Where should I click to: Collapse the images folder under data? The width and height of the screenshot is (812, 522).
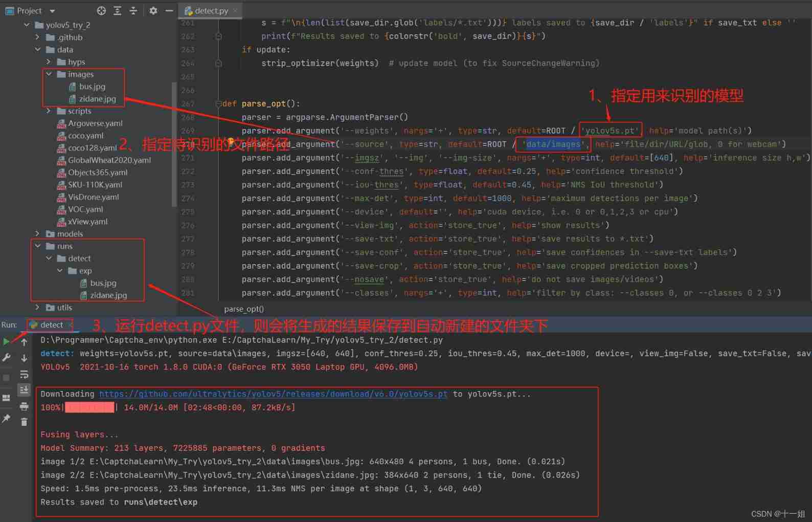(49, 74)
